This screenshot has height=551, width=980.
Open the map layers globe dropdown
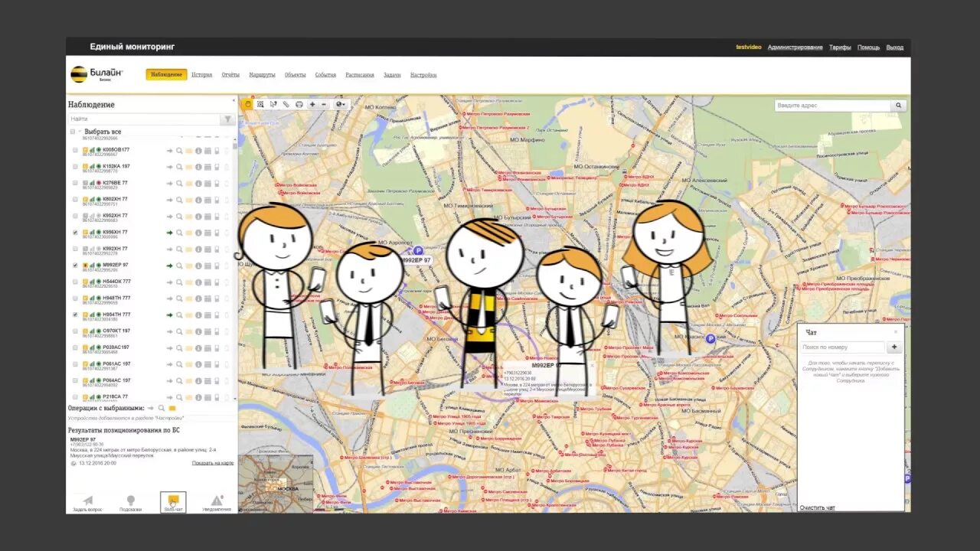[340, 104]
